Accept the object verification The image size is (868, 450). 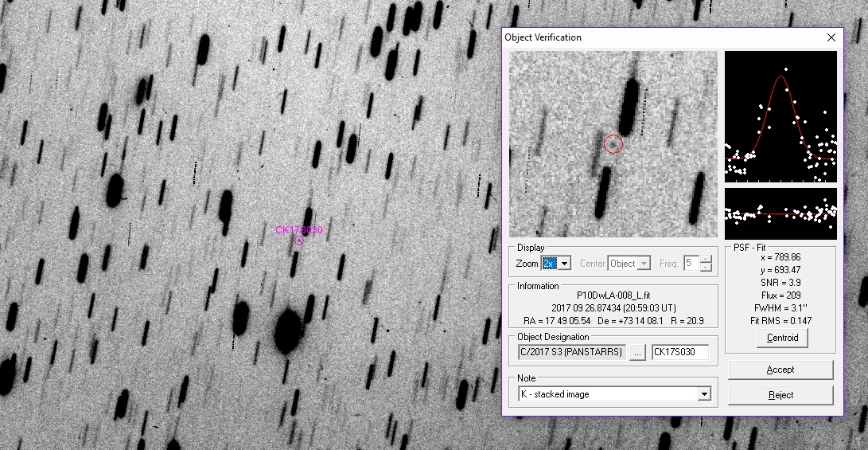coord(780,370)
